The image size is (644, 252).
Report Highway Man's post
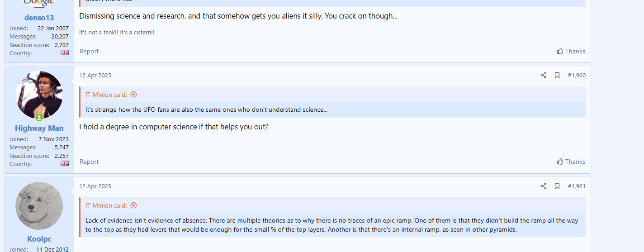pos(89,162)
